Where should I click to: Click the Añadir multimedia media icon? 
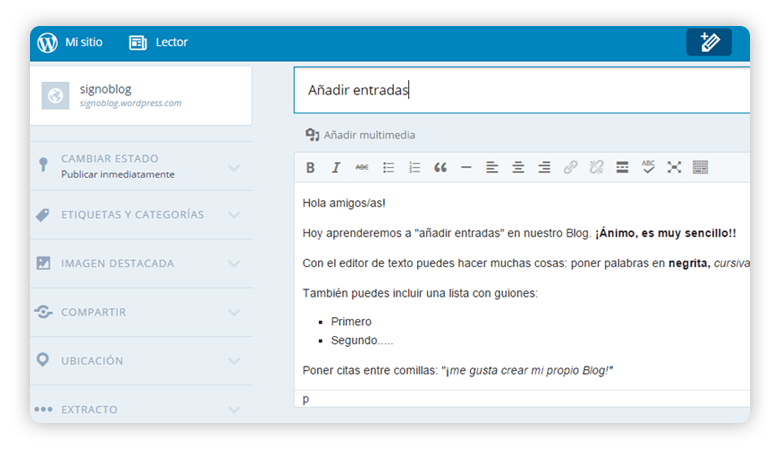pyautogui.click(x=312, y=135)
